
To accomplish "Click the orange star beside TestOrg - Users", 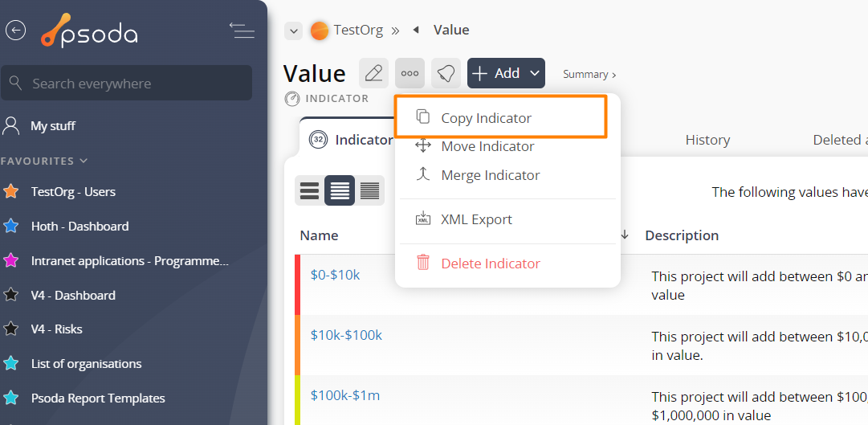I will pyautogui.click(x=11, y=192).
